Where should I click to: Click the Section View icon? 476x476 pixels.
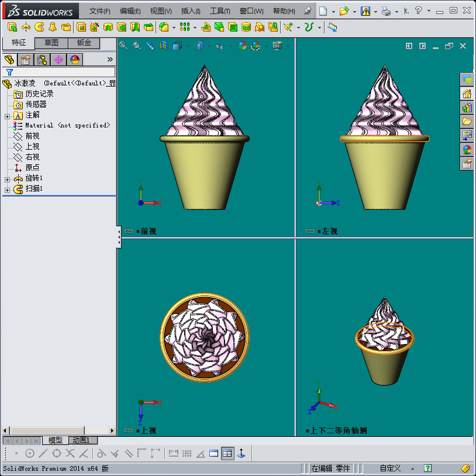[164, 46]
